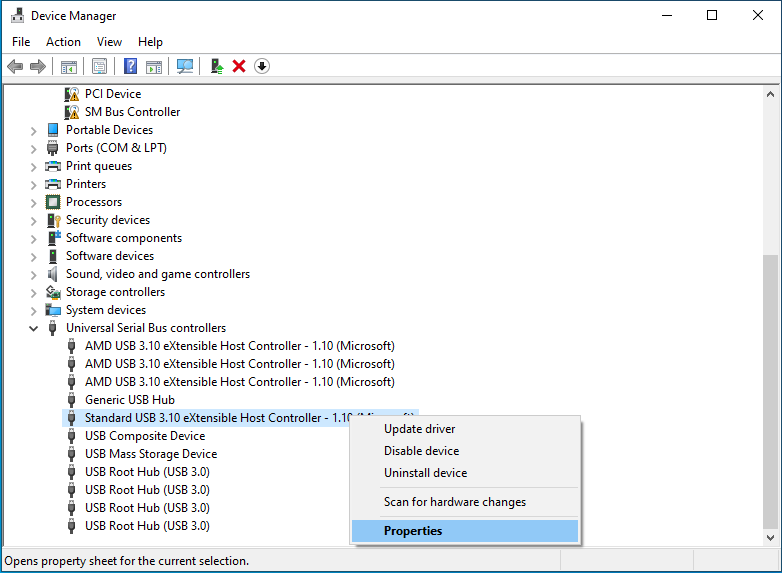The height and width of the screenshot is (573, 782).
Task: Select the SM Bus Controller device
Action: [x=132, y=112]
